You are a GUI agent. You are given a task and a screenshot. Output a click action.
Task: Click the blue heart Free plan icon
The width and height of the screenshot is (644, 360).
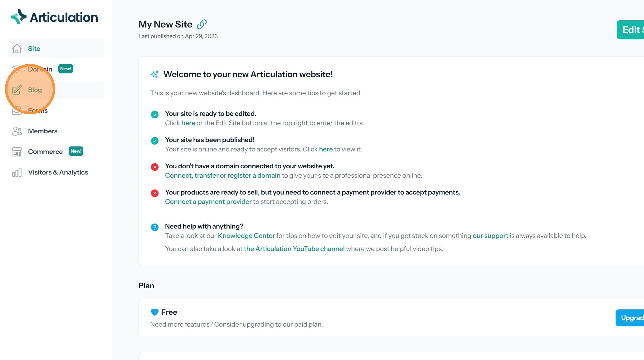[155, 312]
